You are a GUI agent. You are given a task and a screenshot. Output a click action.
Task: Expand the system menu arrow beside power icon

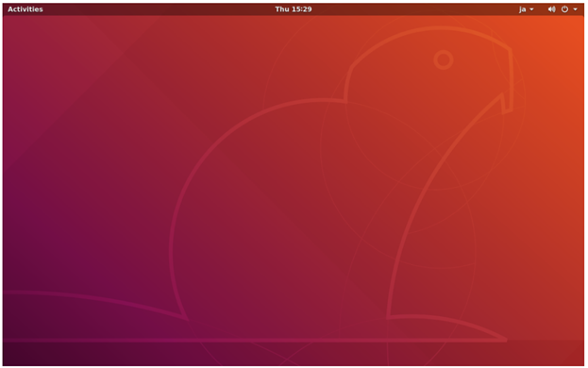point(575,9)
